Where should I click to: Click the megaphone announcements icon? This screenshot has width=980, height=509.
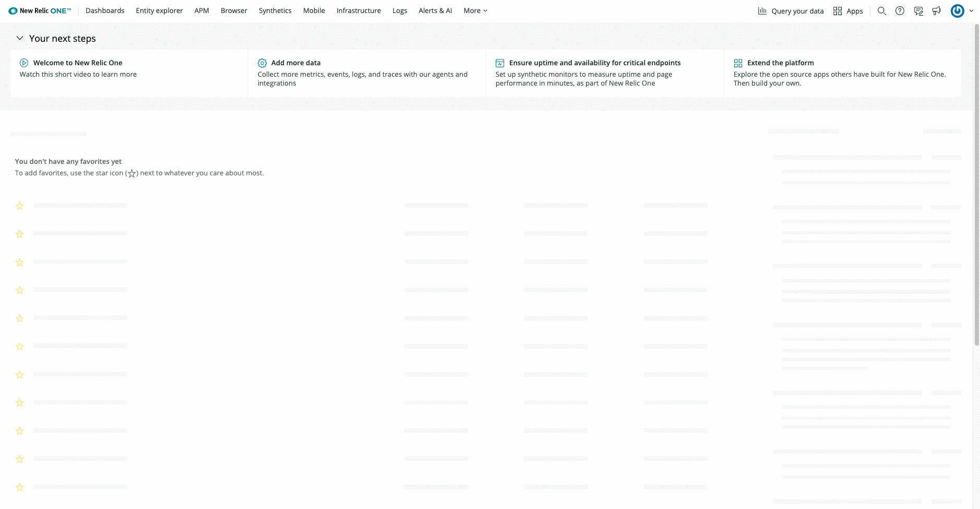pyautogui.click(x=936, y=10)
